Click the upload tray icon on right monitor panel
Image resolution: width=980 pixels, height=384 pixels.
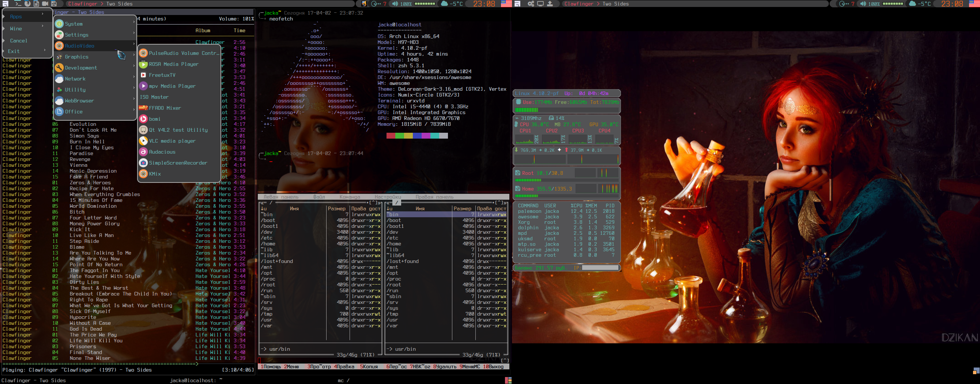[x=550, y=3]
